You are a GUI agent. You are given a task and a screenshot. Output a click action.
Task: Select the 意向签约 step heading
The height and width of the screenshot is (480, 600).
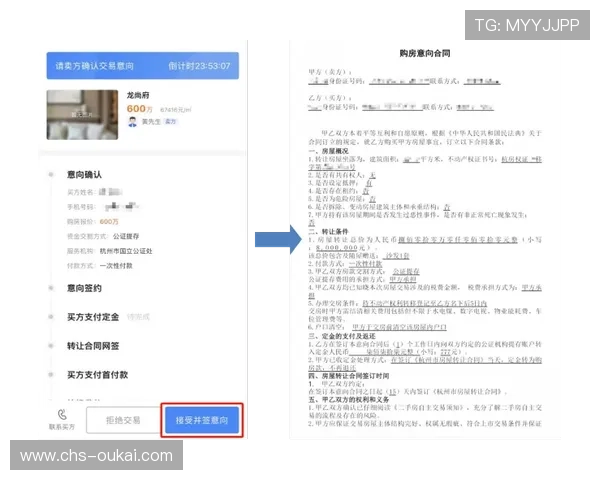pyautogui.click(x=84, y=288)
